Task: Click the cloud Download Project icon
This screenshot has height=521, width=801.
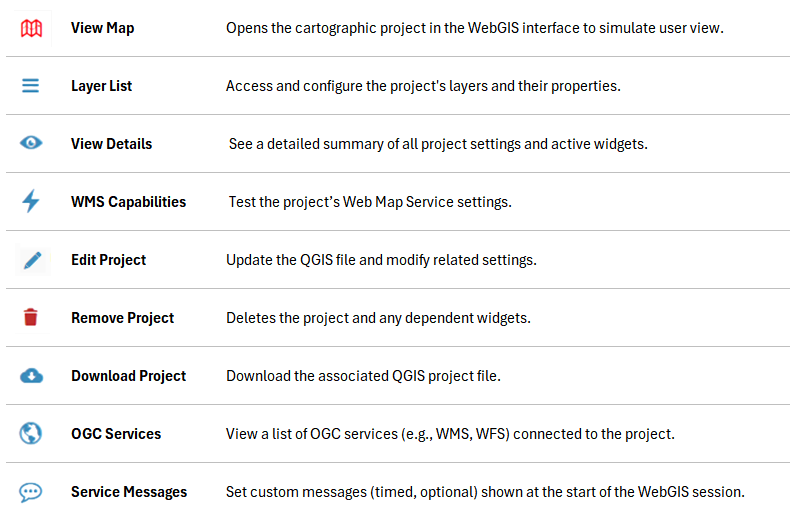Action: tap(31, 376)
